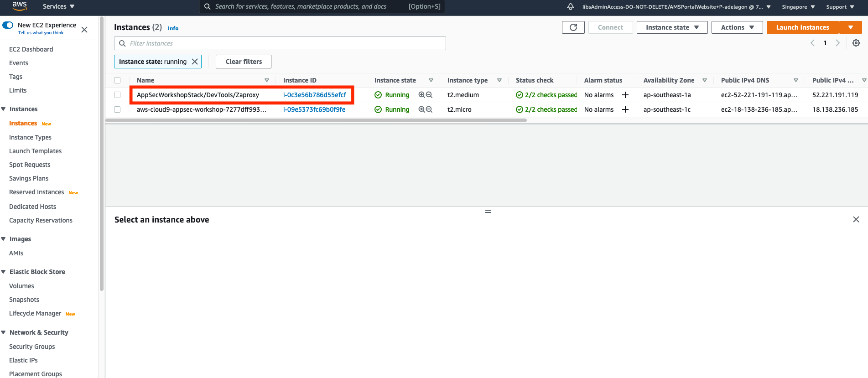Focus the Filter instances input field
This screenshot has width=868, height=378.
(x=280, y=43)
